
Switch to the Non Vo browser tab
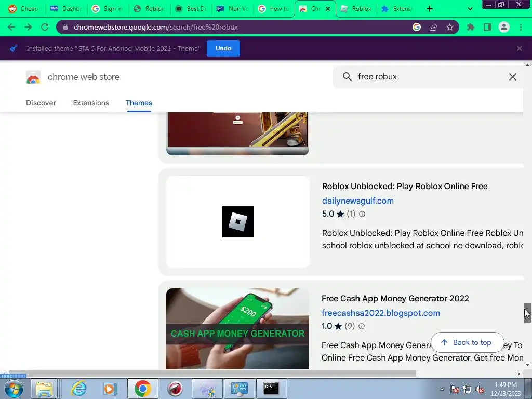pyautogui.click(x=233, y=9)
